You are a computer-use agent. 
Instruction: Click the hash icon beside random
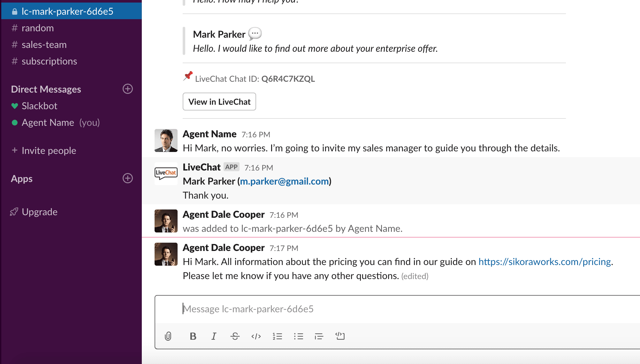14,28
